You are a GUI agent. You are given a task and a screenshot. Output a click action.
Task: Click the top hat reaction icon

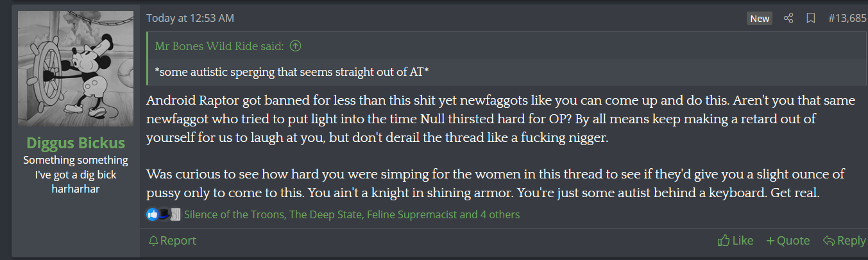coord(164,214)
